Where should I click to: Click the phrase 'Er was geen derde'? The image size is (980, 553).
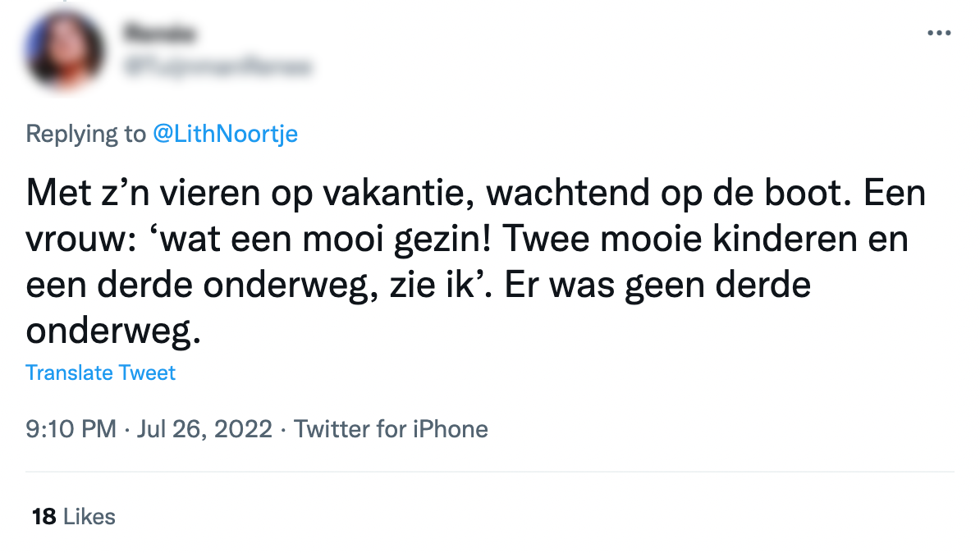[657, 286]
